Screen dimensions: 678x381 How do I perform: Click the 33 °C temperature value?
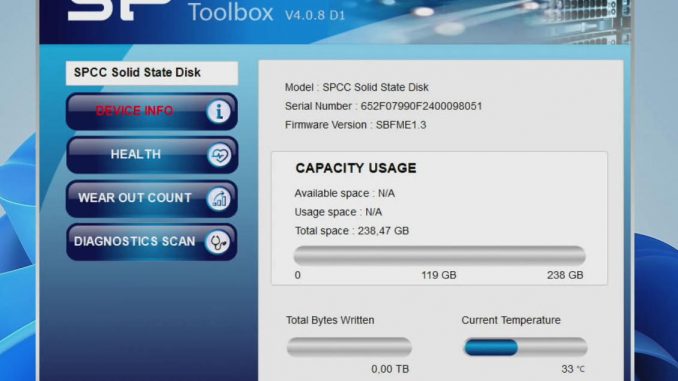[x=573, y=369]
